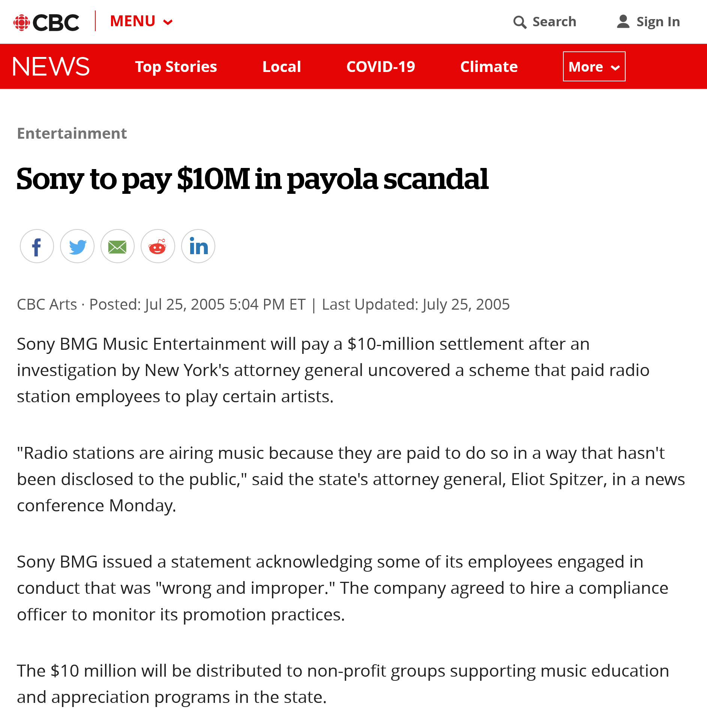The image size is (707, 728).
Task: Click the search magnifier icon
Action: 519,22
